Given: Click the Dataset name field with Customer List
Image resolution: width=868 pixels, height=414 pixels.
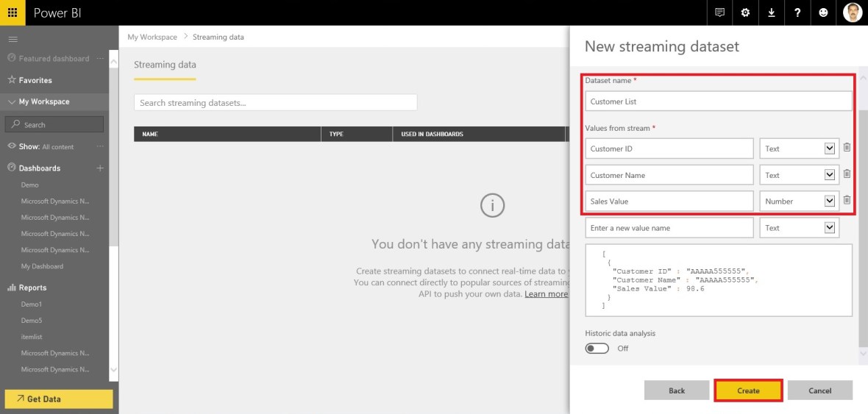Looking at the screenshot, I should tap(719, 101).
